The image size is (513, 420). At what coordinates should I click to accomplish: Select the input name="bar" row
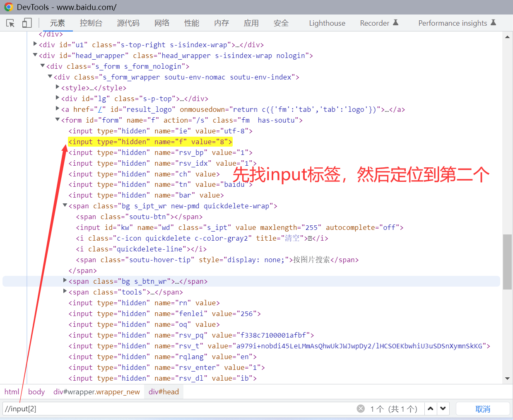146,195
